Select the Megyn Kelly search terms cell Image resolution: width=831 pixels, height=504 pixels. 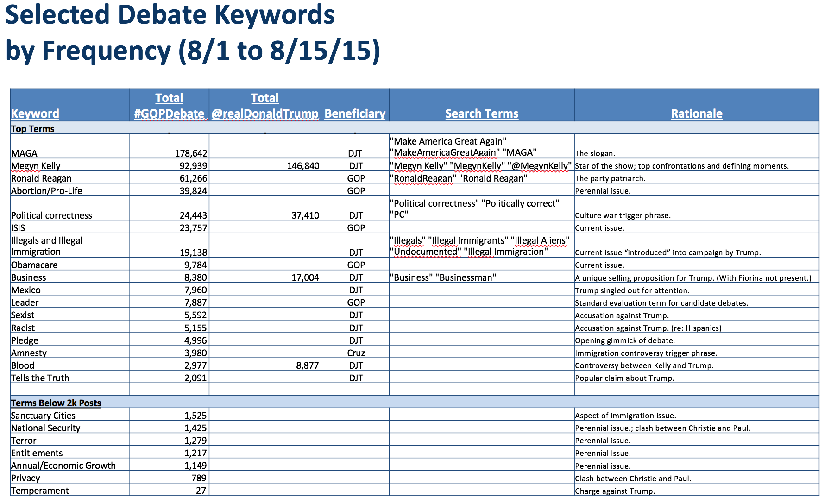[481, 165]
